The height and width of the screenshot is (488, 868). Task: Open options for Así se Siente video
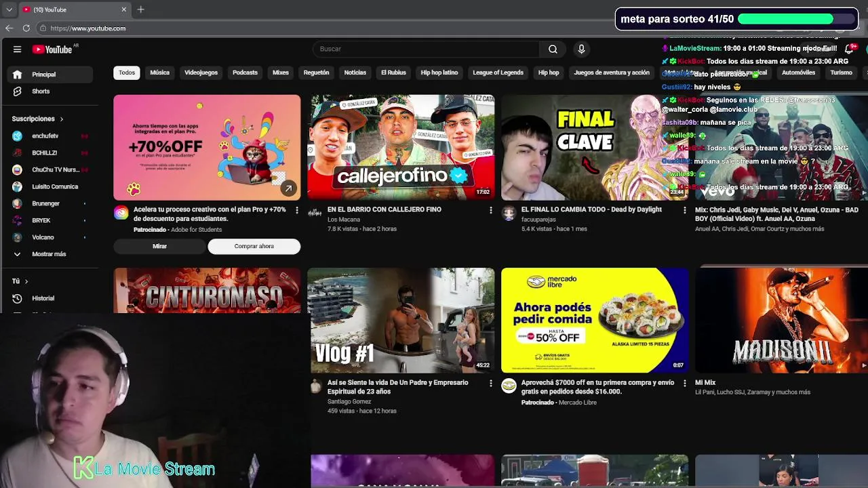pos(490,383)
